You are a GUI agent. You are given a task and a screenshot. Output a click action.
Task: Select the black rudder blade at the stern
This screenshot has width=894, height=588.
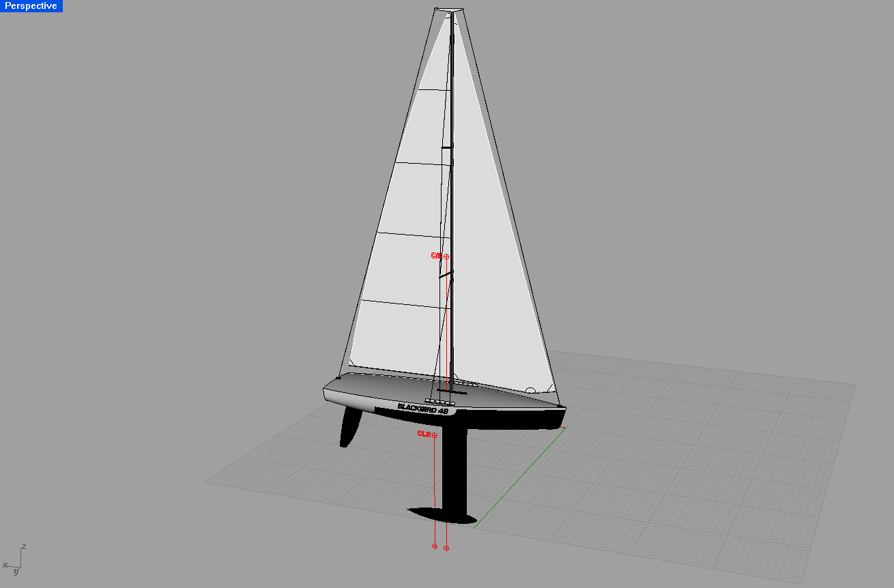pos(351,428)
